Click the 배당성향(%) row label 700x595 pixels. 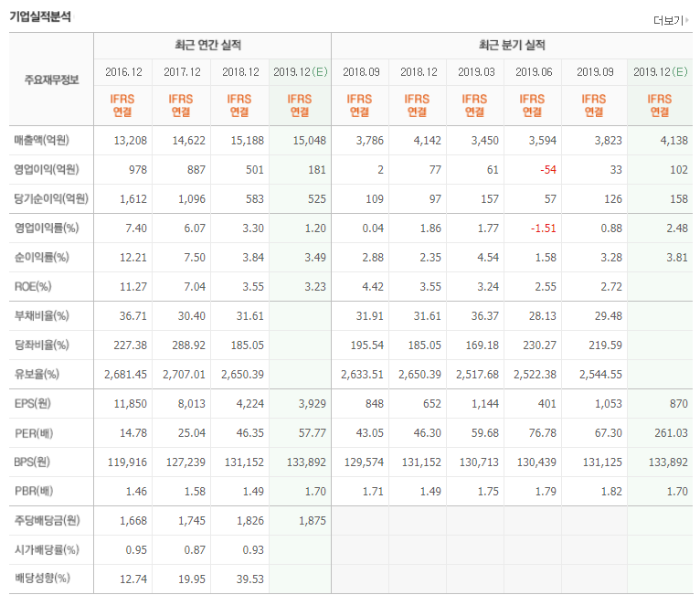(x=42, y=579)
